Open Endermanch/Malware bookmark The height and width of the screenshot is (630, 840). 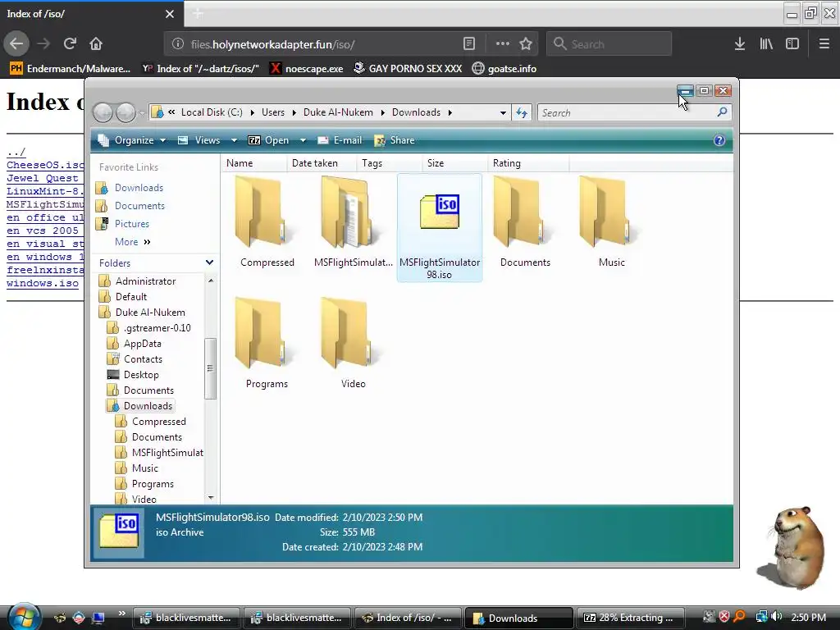[70, 69]
